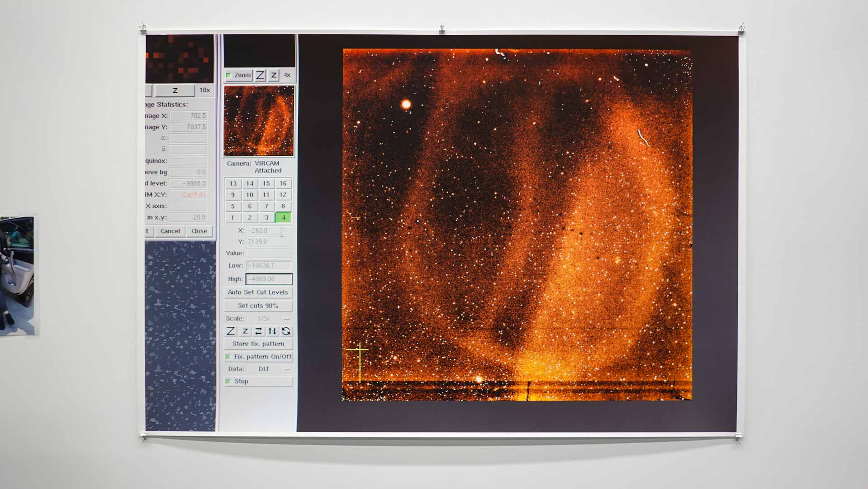Click small z zoom-out icon beside 4x label

[x=274, y=76]
